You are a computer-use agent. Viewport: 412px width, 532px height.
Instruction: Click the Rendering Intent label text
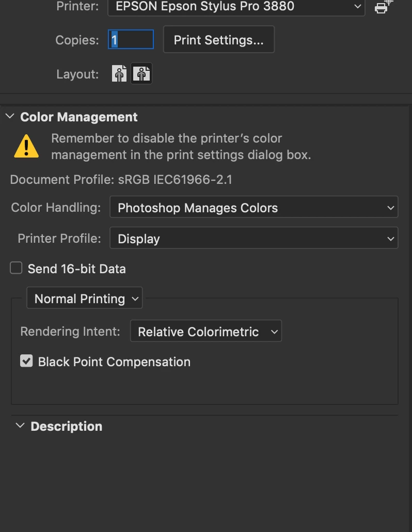(x=70, y=332)
